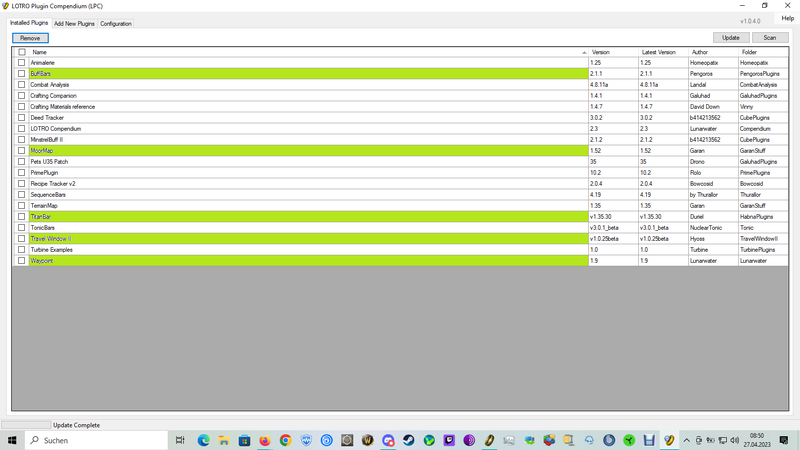Image resolution: width=800 pixels, height=450 pixels.
Task: Switch to the Installed Plugins tab
Action: click(29, 23)
